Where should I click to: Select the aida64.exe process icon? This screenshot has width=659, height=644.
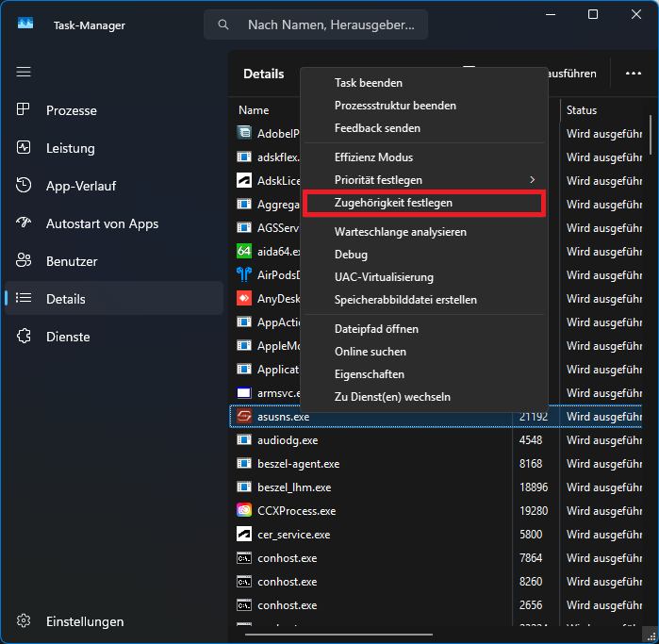point(244,252)
